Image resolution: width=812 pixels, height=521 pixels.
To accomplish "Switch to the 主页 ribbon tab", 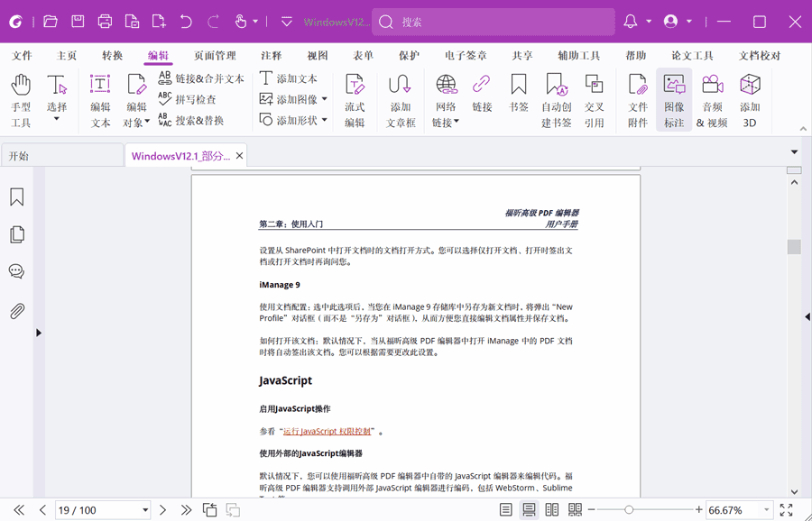I will pos(66,55).
